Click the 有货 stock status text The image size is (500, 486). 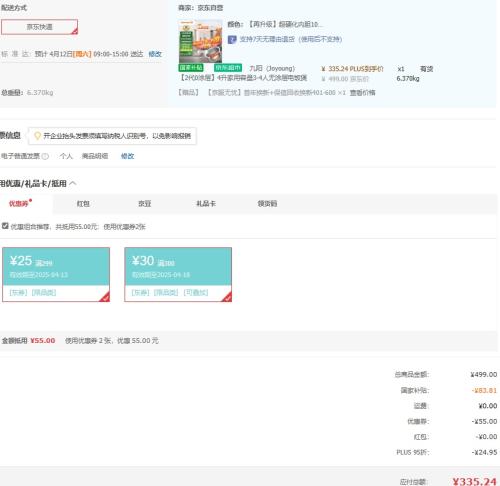[x=426, y=69]
